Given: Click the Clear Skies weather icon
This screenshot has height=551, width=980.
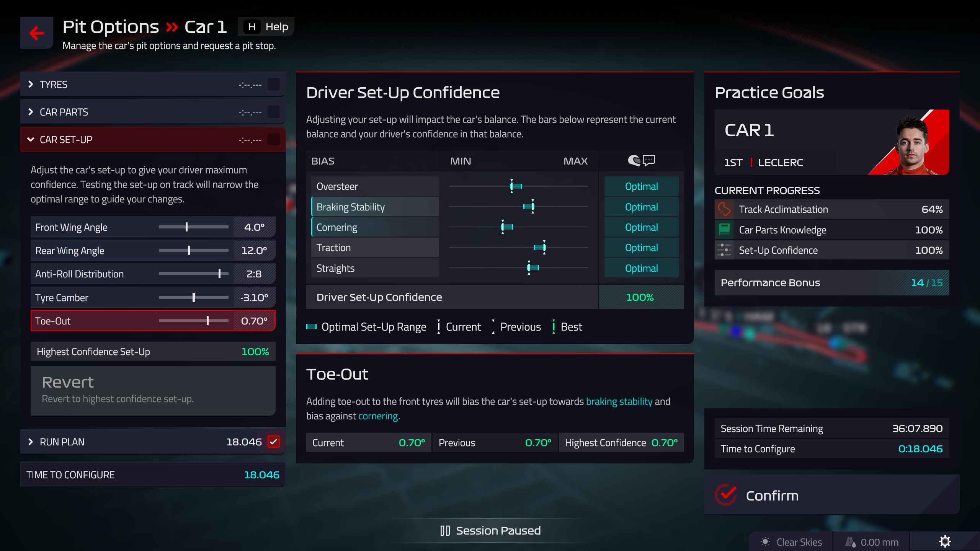Looking at the screenshot, I should tap(765, 542).
